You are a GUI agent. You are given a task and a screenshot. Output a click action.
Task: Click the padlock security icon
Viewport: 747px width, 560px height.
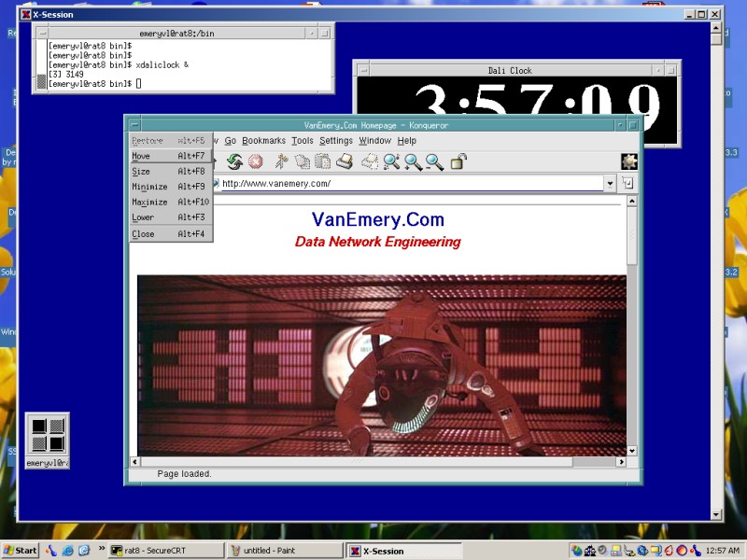click(x=458, y=162)
